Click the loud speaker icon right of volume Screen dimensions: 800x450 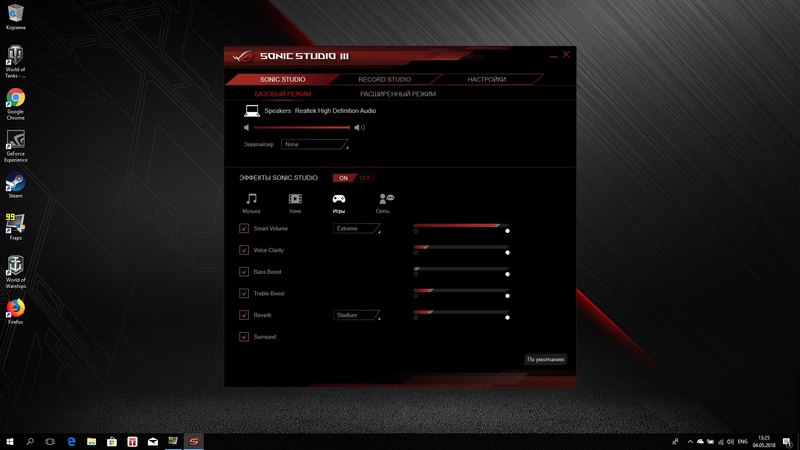tap(359, 128)
